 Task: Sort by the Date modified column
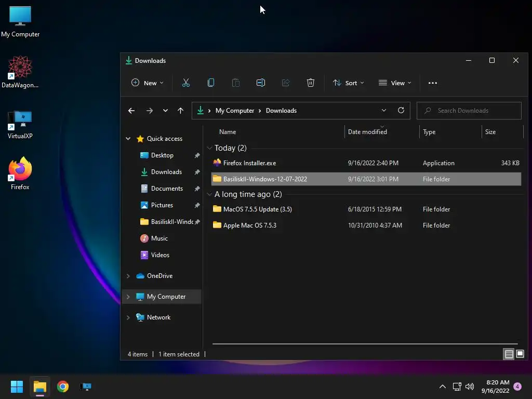(367, 132)
